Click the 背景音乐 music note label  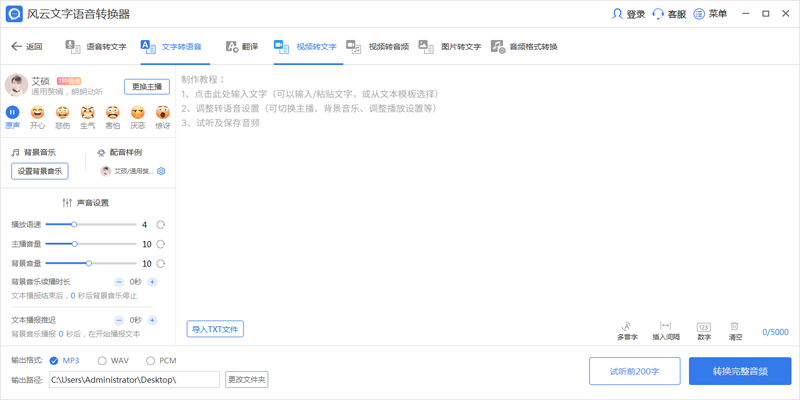click(34, 152)
